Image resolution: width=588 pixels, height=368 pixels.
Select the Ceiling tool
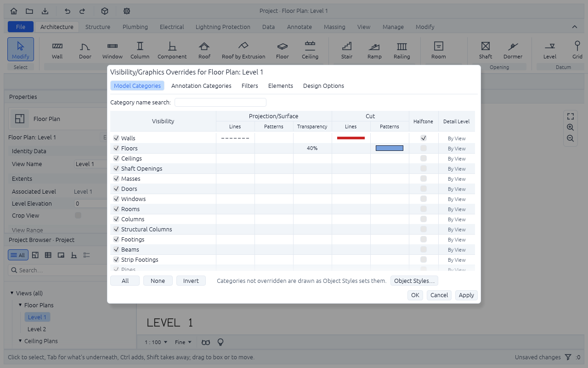[x=310, y=50]
